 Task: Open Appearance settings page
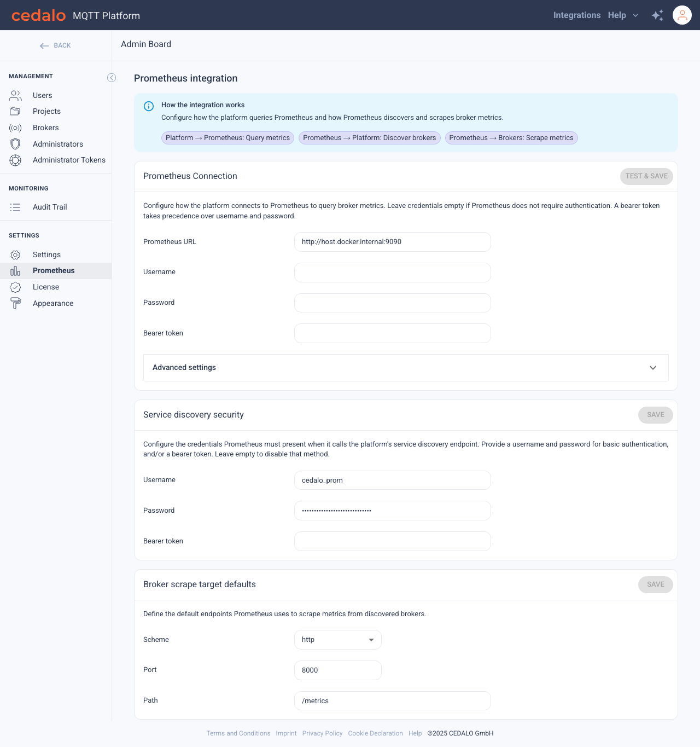point(53,304)
